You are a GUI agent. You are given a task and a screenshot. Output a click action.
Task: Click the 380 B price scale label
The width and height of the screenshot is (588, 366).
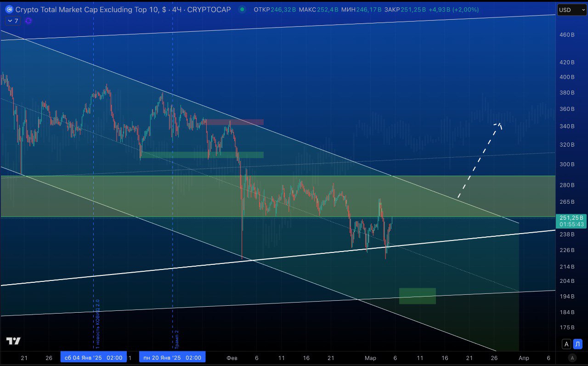click(x=566, y=92)
